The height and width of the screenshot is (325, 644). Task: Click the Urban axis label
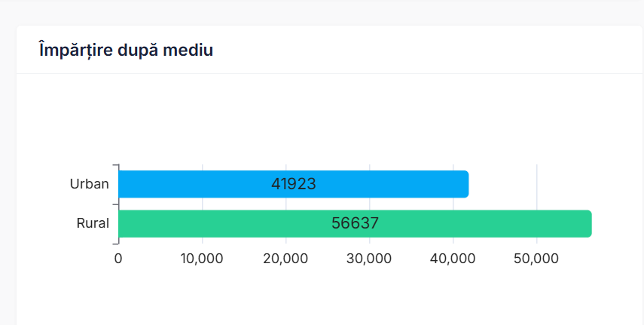(x=90, y=184)
